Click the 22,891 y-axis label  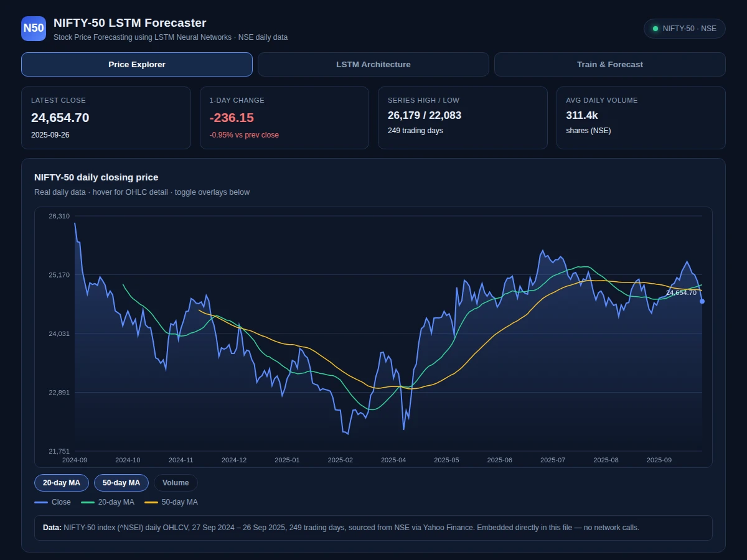pos(60,392)
